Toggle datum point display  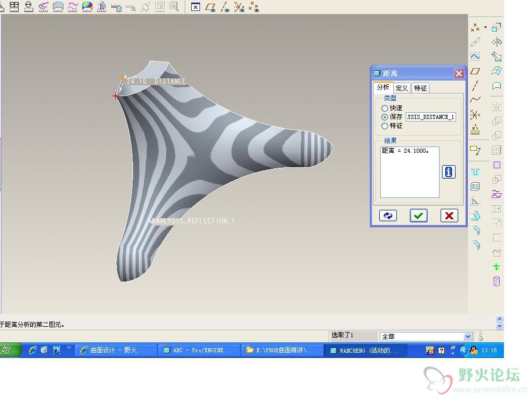pyautogui.click(x=254, y=7)
